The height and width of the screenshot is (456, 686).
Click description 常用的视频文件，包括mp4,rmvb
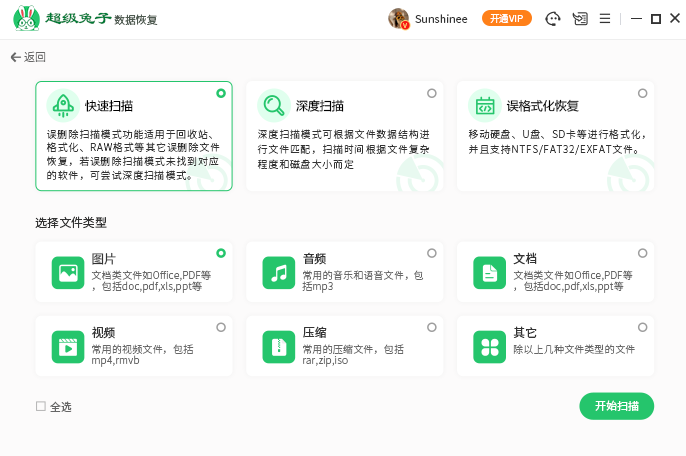pos(142,355)
